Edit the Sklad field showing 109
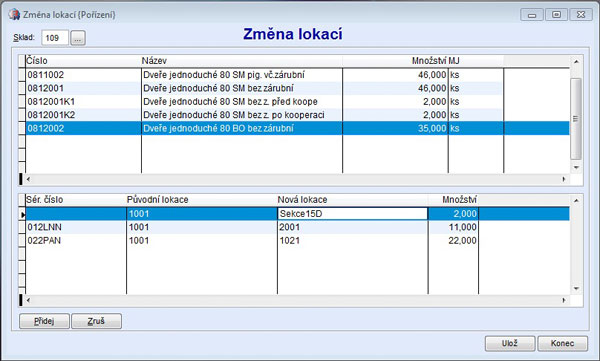600x361 pixels. click(x=55, y=38)
